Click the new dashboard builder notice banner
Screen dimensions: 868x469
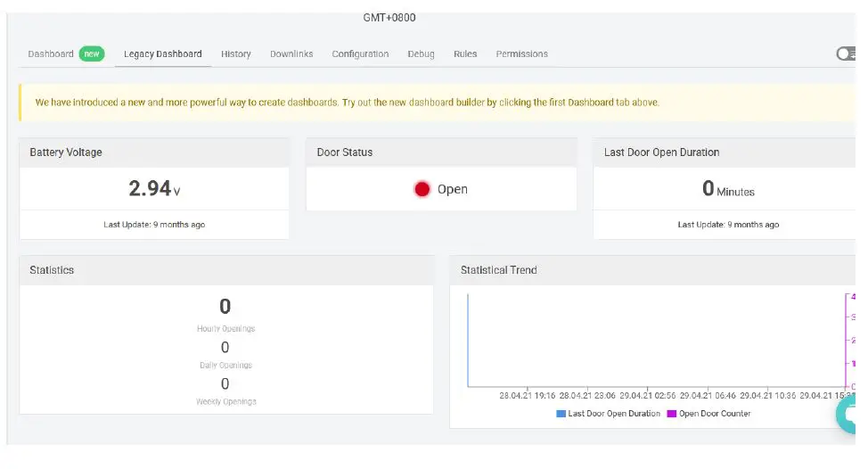348,103
